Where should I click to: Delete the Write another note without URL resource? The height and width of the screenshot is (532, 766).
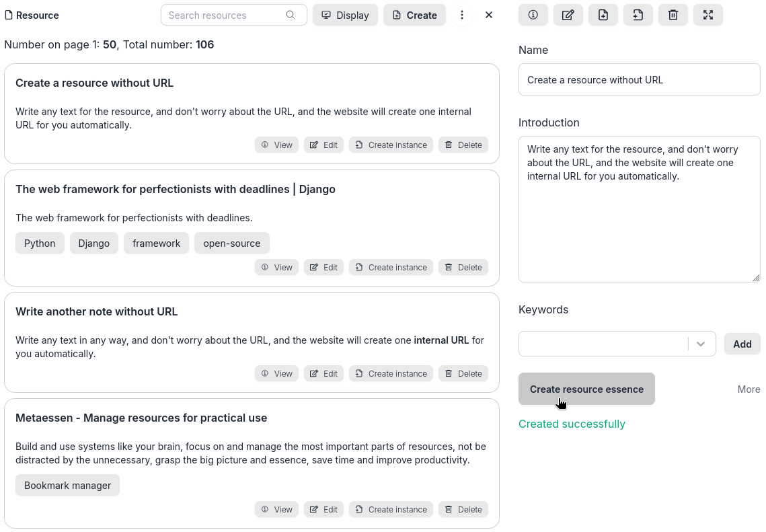(463, 374)
